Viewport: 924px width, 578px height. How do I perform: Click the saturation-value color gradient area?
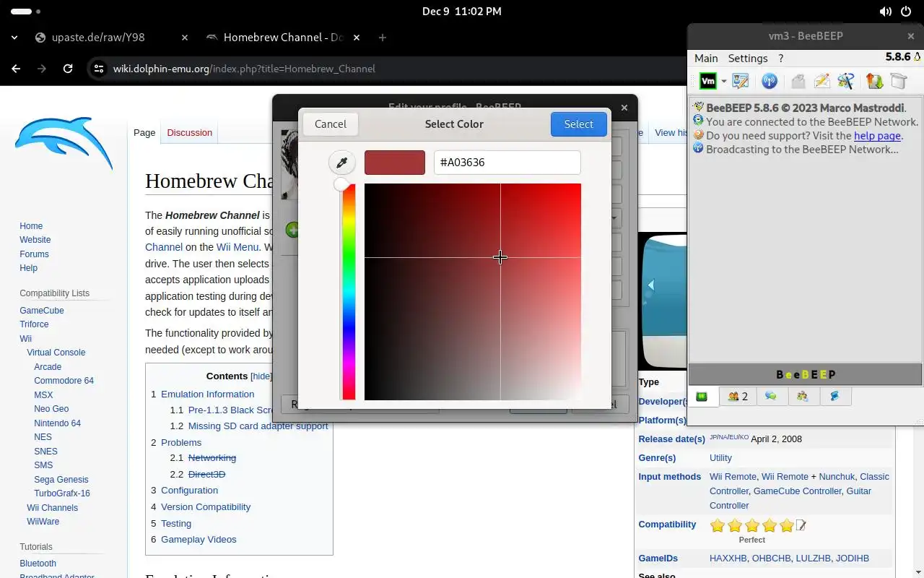(473, 292)
